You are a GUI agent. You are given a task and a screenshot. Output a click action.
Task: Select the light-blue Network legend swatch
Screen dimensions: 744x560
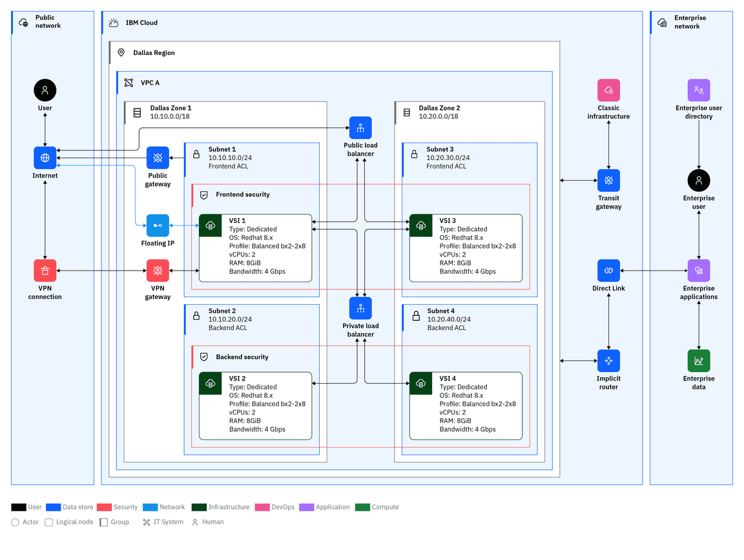pos(150,507)
